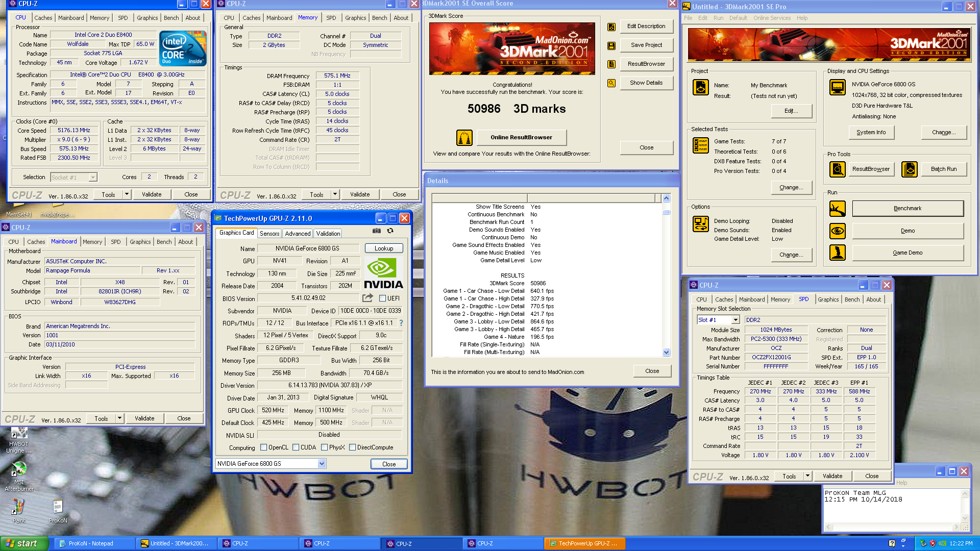Click the Selected Tests checklist icon
Image resolution: width=980 pixels, height=551 pixels.
click(700, 145)
